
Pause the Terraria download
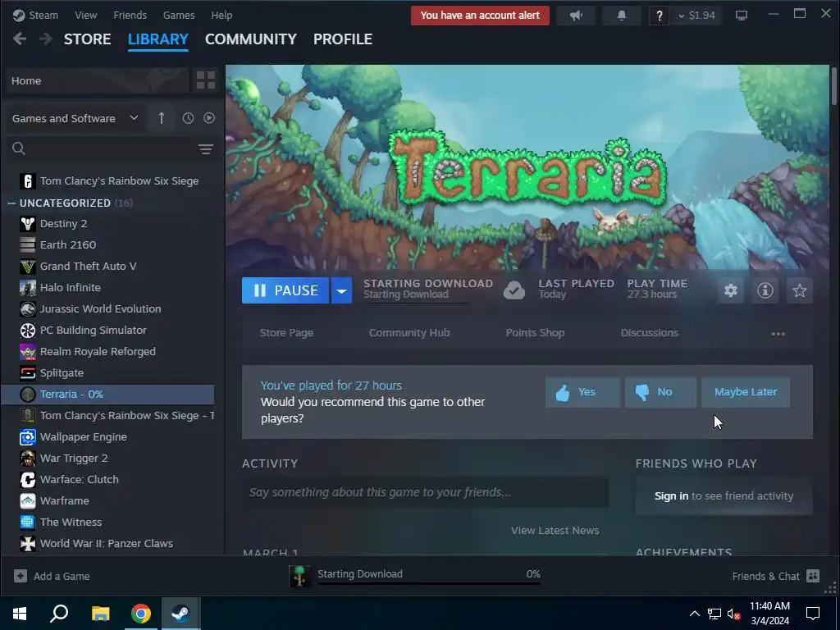coord(285,290)
